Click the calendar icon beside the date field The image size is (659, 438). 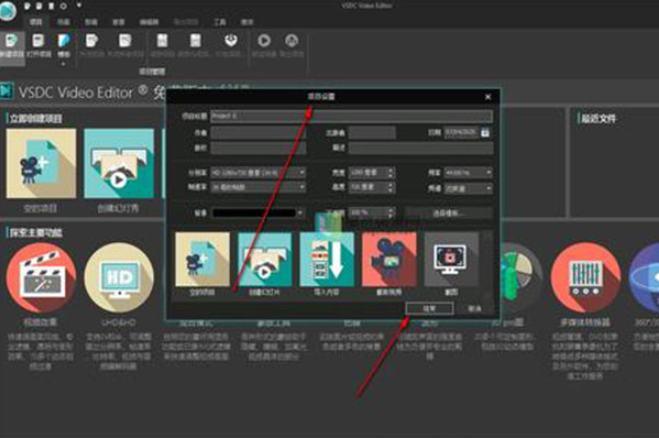point(485,132)
